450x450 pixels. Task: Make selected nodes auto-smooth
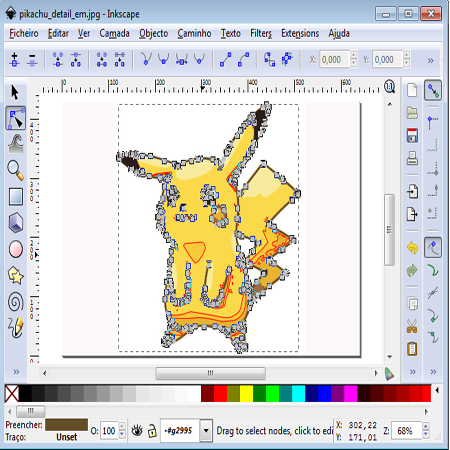(x=199, y=59)
